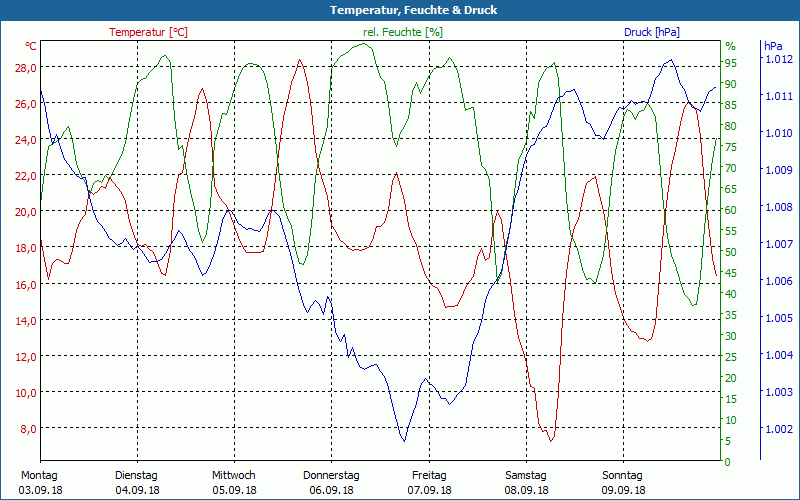This screenshot has height=500, width=800.
Task: Select the Dienstag 04.09.18 date label
Action: point(136,483)
